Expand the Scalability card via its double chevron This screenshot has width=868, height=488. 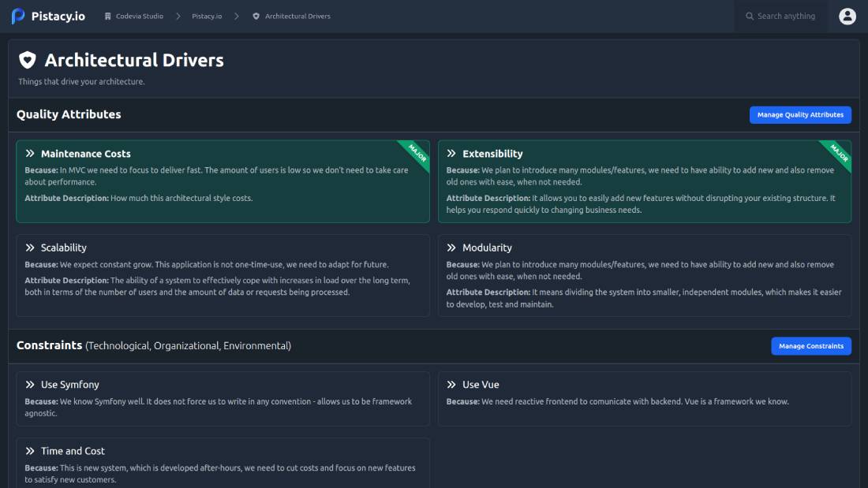coord(30,247)
